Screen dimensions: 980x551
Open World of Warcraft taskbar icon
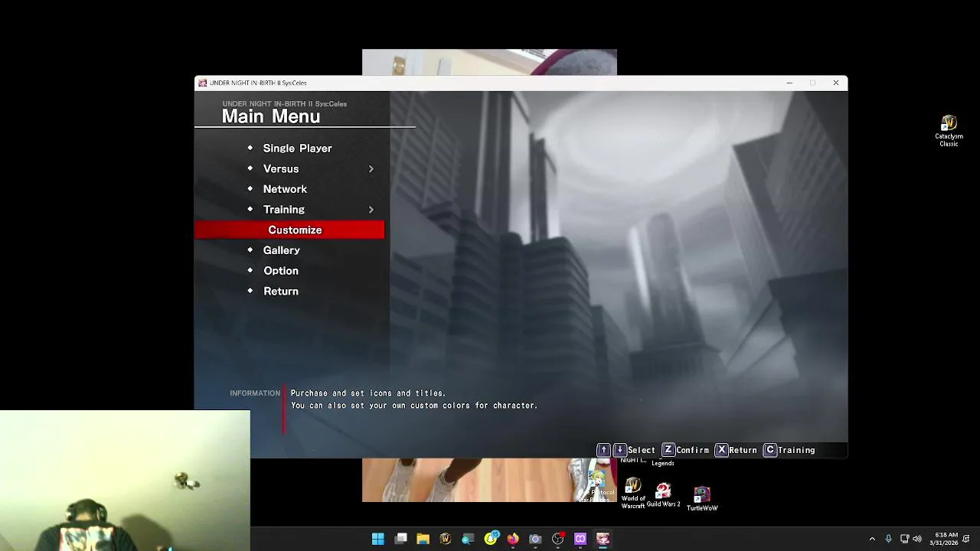[x=446, y=539]
